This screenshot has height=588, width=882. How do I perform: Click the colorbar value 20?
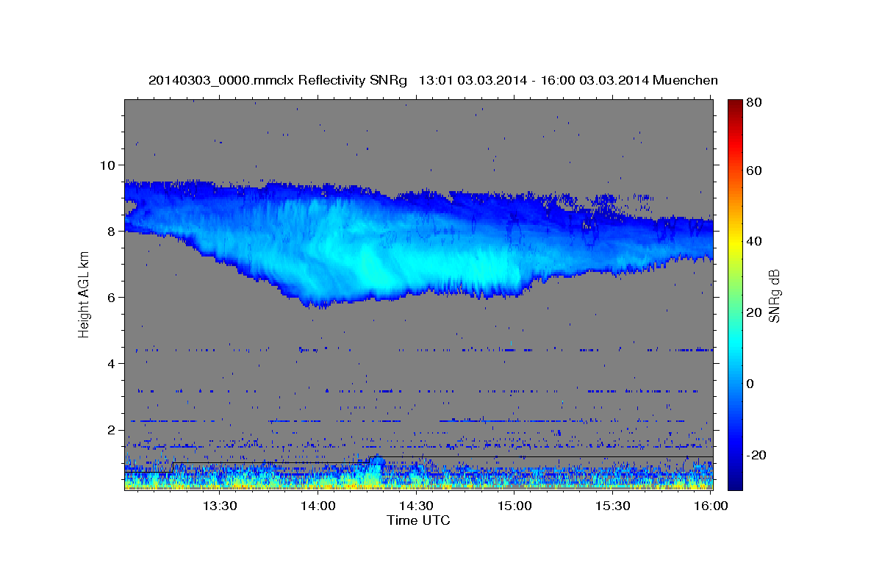pyautogui.click(x=756, y=313)
